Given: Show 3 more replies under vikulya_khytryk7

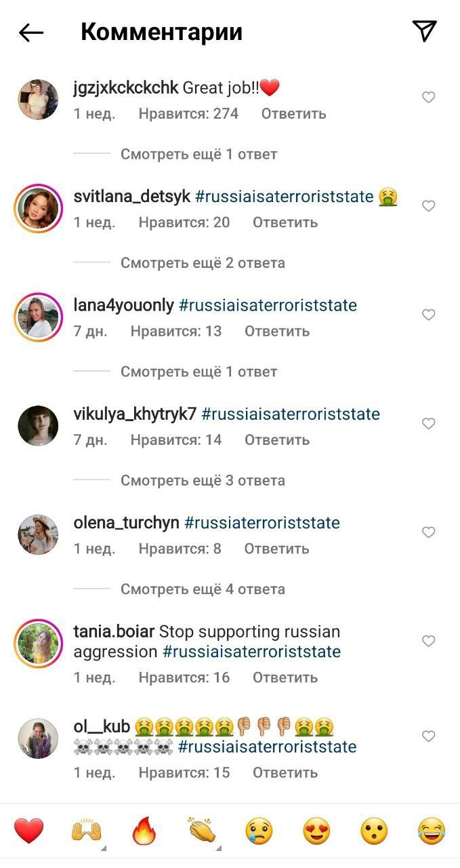Looking at the screenshot, I should [x=203, y=481].
